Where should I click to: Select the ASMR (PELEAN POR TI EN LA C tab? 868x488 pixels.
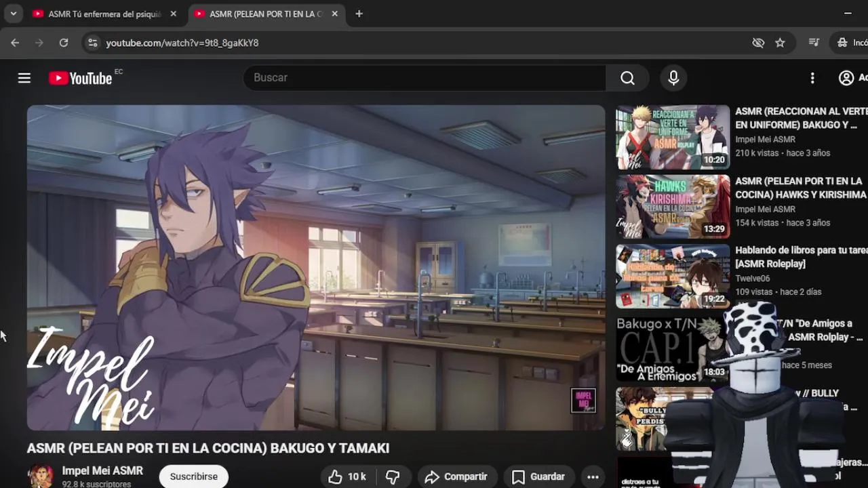(x=265, y=14)
